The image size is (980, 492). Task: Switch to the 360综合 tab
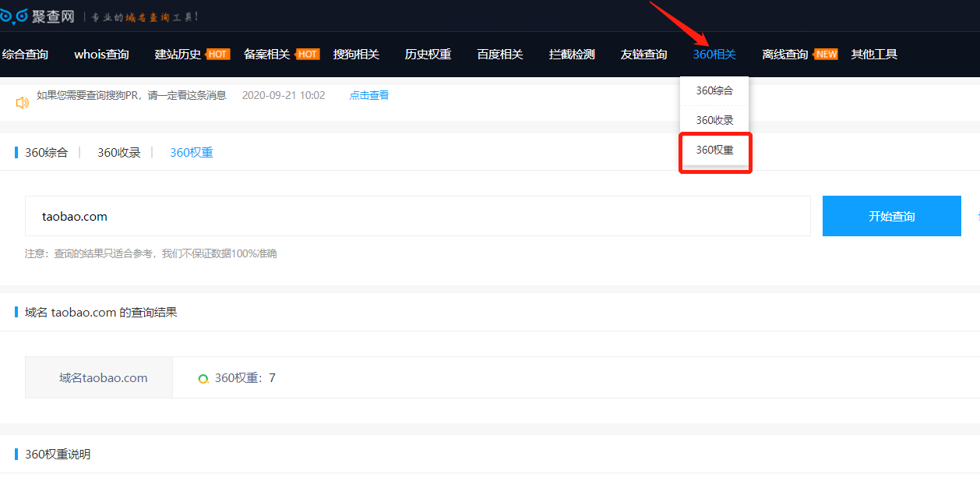[47, 153]
